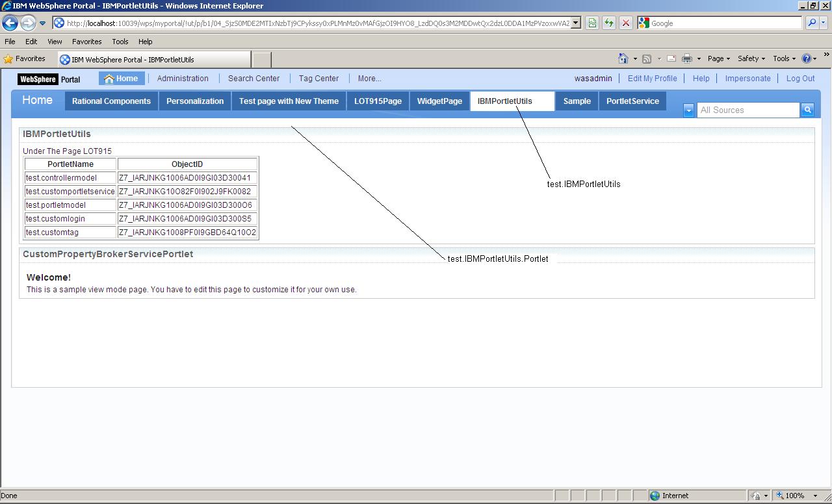The width and height of the screenshot is (832, 504).
Task: Click the WebSphere Portal logo
Action: (49, 79)
